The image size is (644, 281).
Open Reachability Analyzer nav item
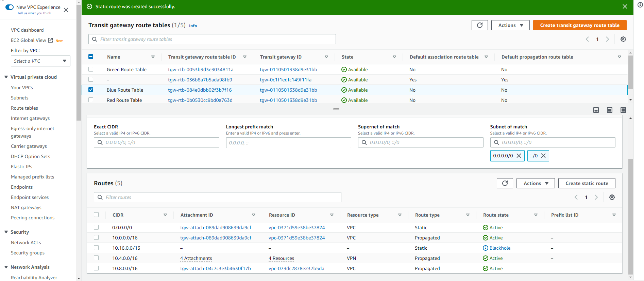[34, 278]
